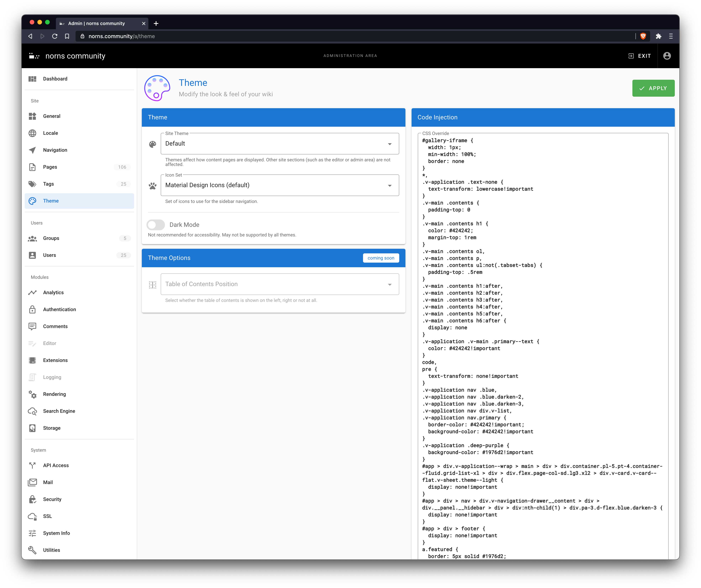This screenshot has width=701, height=588.
Task: Open the Groups section
Action: tap(79, 239)
